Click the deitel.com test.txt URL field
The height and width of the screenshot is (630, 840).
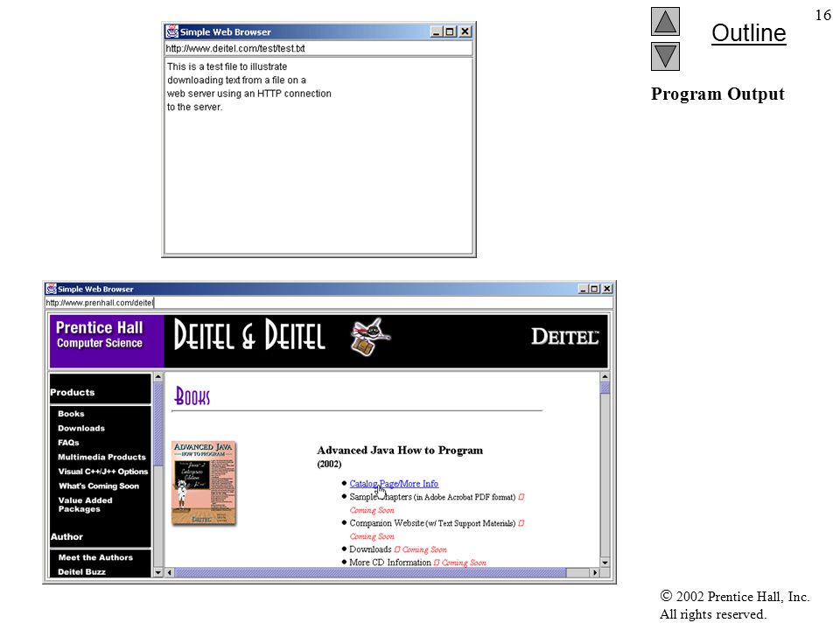point(318,48)
